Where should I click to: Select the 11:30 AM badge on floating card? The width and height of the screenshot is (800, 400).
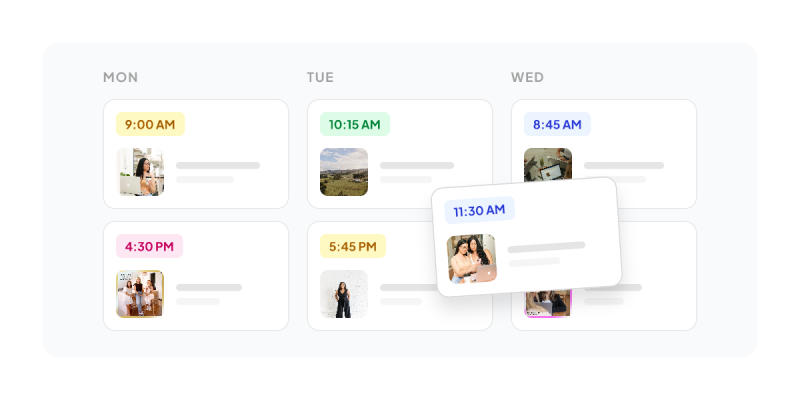479,210
